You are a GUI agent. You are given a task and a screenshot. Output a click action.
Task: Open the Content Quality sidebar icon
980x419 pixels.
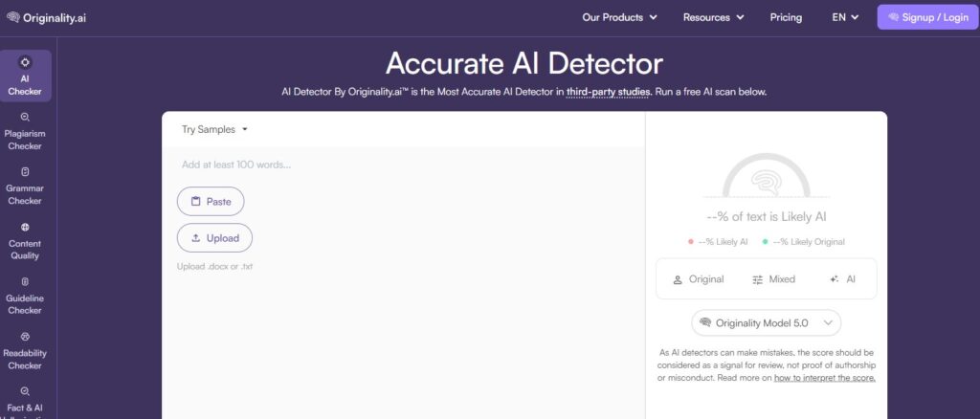pyautogui.click(x=25, y=227)
